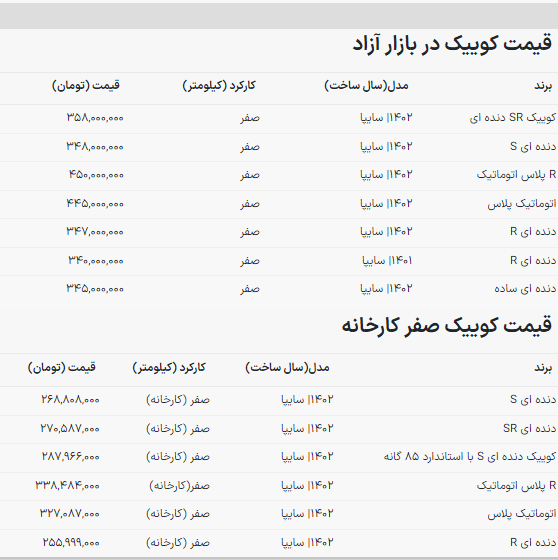Select 'دنده ای S' in the ۳۴۸,۰۰۰,۰۰۰ row
The height and width of the screenshot is (559, 558).
point(533,147)
